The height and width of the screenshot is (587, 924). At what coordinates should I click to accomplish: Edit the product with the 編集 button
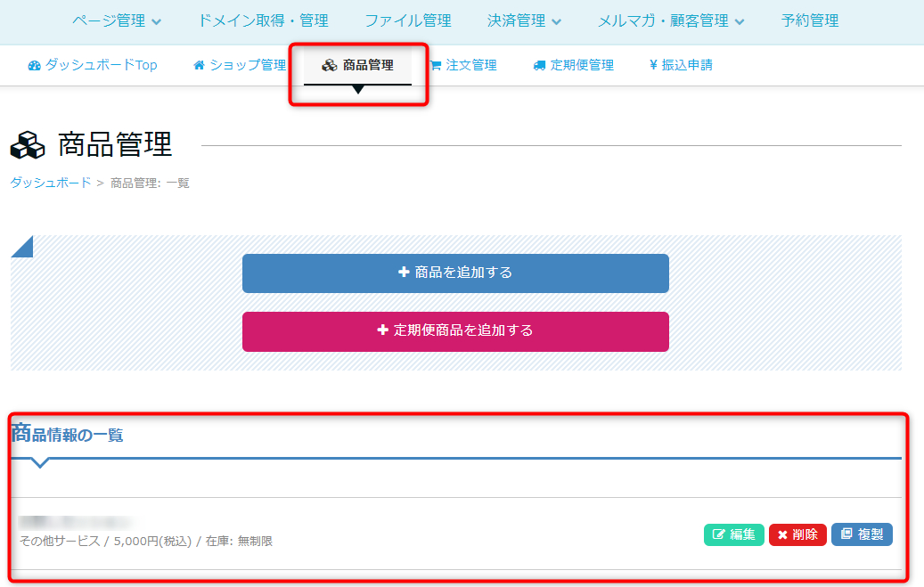(x=733, y=534)
